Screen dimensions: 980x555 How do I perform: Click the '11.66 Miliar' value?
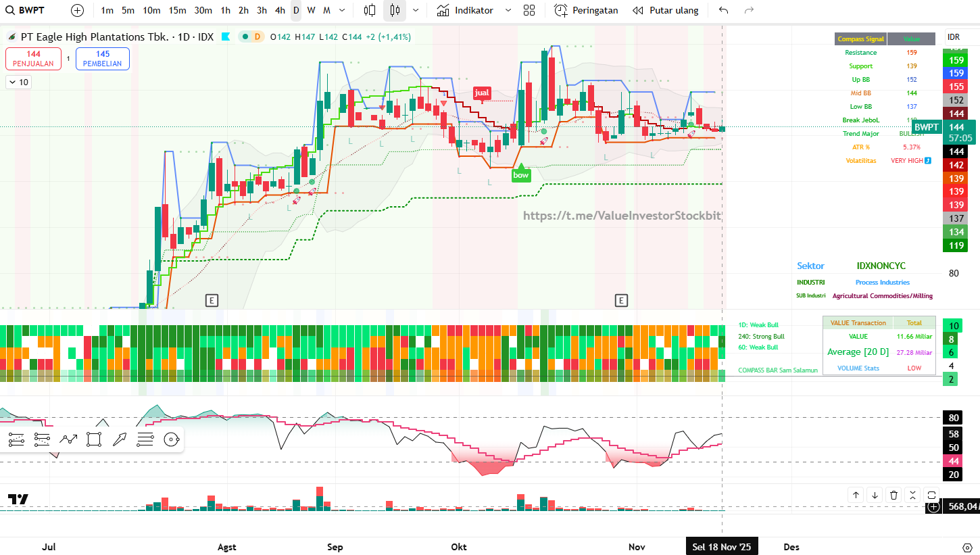click(914, 336)
